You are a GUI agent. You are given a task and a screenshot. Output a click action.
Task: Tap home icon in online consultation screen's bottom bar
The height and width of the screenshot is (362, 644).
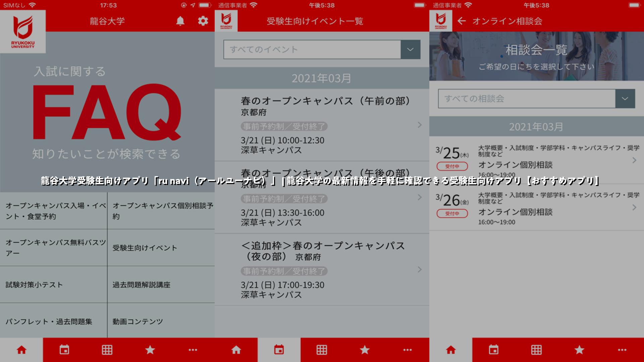click(451, 350)
